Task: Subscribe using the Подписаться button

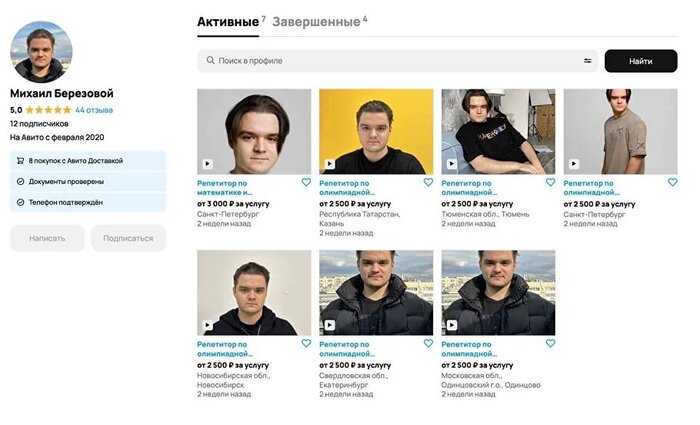Action: pyautogui.click(x=128, y=238)
